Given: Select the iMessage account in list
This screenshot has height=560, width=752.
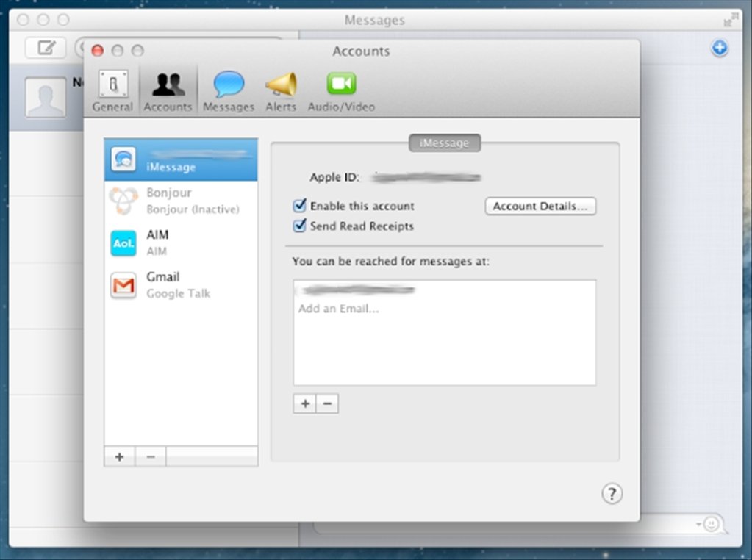Looking at the screenshot, I should click(181, 159).
